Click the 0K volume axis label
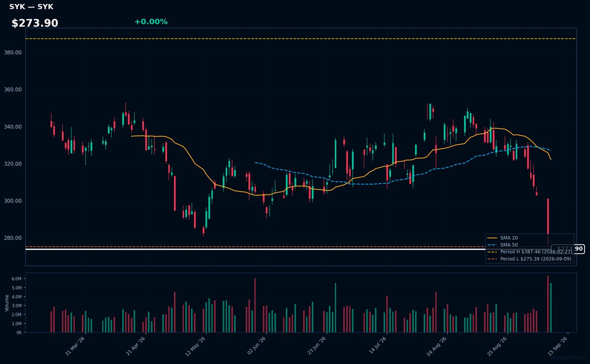The width and height of the screenshot is (590, 364). [19, 333]
